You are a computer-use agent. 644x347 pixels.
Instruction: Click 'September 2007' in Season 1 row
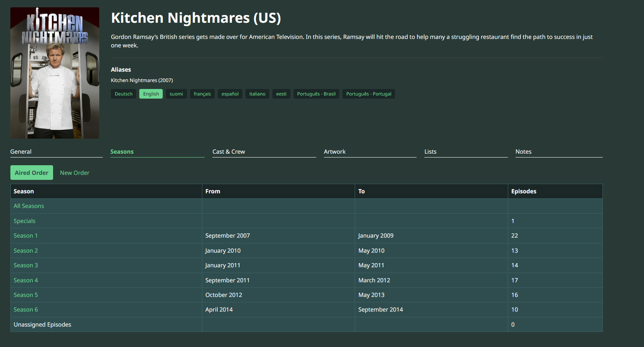tap(227, 236)
